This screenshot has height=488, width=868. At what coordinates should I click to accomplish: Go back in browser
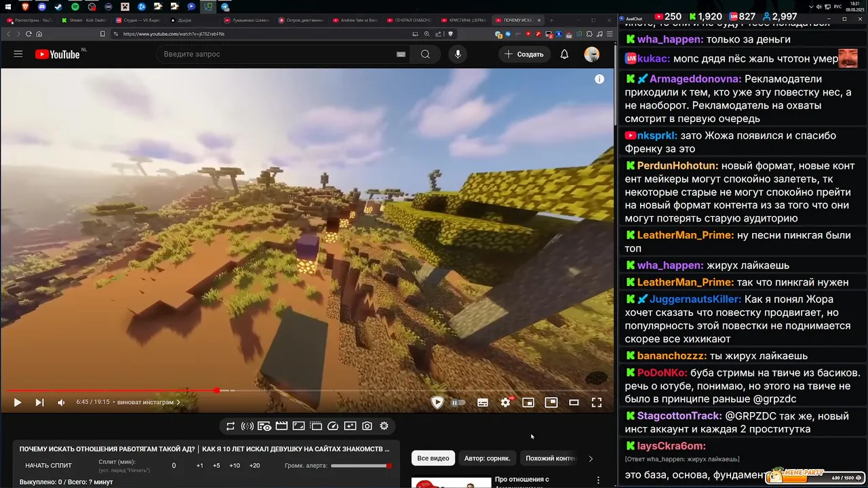click(9, 34)
